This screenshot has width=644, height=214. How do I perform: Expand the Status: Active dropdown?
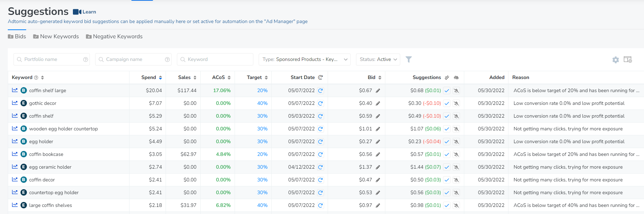pyautogui.click(x=378, y=60)
